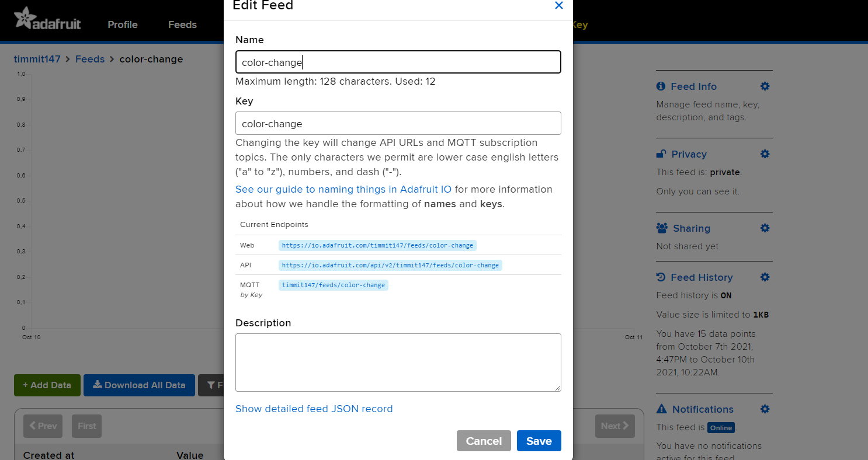Open Privacy settings gear

coord(765,154)
